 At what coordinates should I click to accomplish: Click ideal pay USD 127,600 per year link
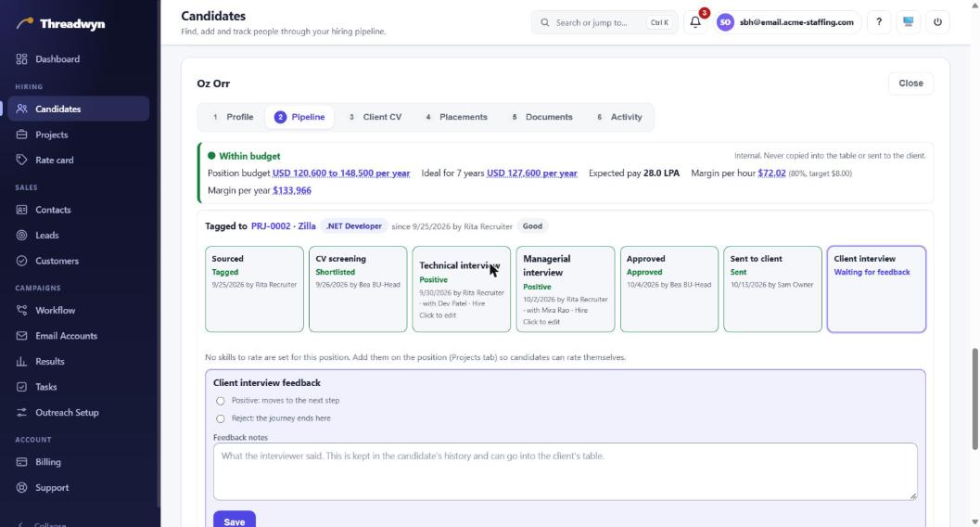point(532,174)
